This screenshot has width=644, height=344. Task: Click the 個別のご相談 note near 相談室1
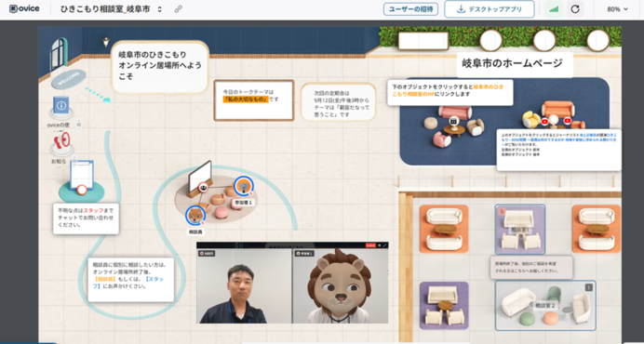tap(531, 268)
